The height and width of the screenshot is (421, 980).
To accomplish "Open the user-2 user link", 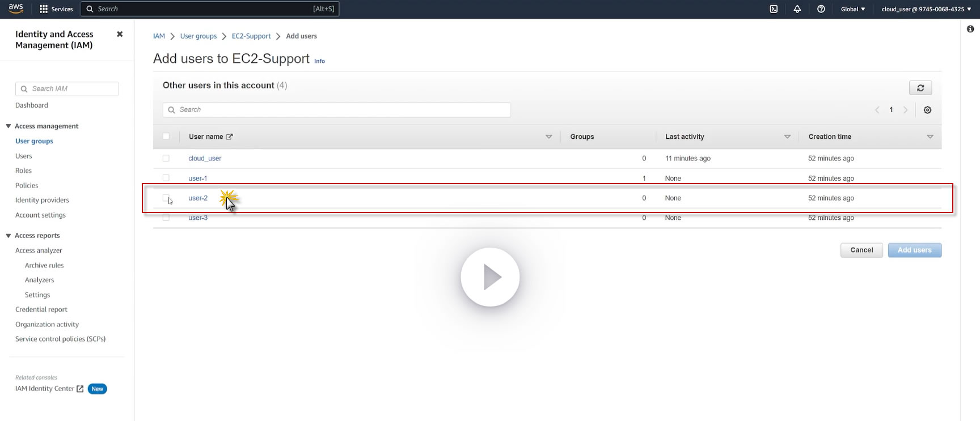I will [x=198, y=198].
